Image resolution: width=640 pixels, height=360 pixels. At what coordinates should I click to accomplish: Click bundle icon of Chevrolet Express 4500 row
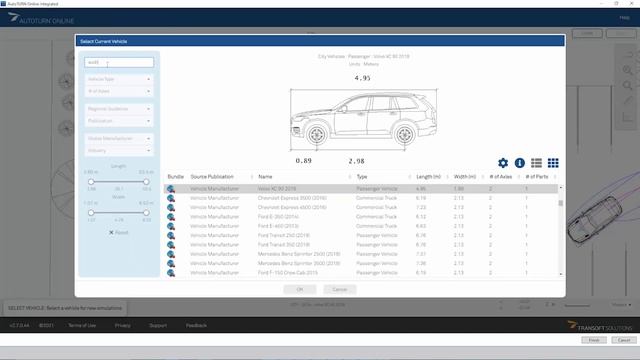[x=171, y=208]
